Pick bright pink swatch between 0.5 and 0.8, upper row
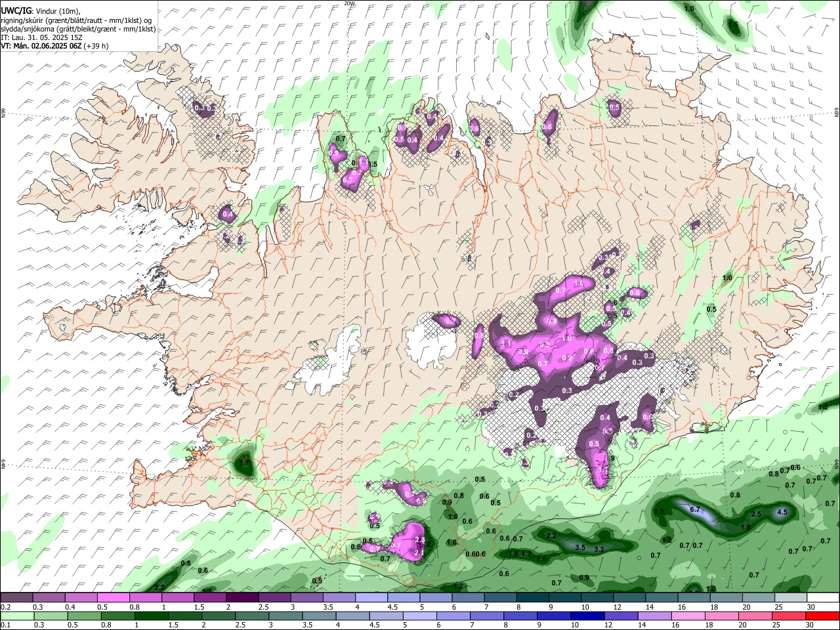Viewport: 840px width, 630px height. 114,598
